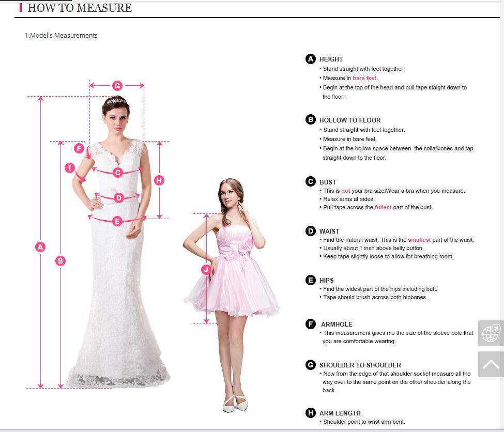The width and height of the screenshot is (504, 432).
Task: Click the pink G shoulder marker
Action: [x=117, y=85]
